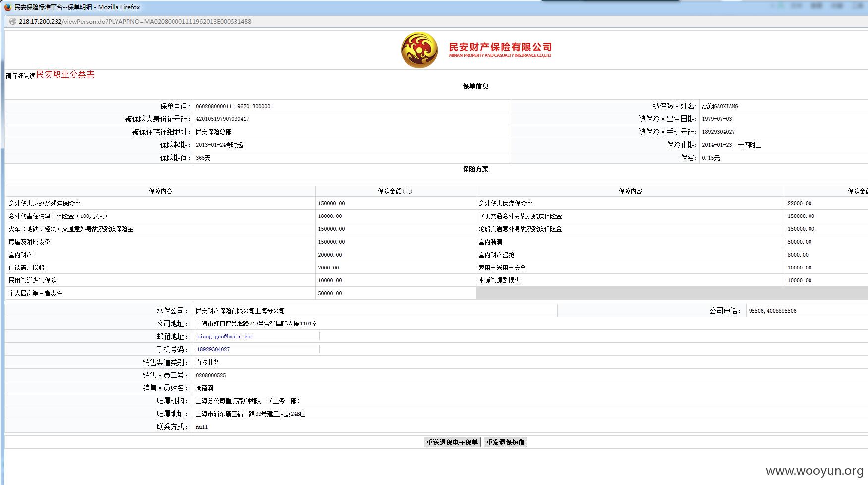The image size is (868, 485).
Task: Click the URL address bar
Action: point(436,21)
